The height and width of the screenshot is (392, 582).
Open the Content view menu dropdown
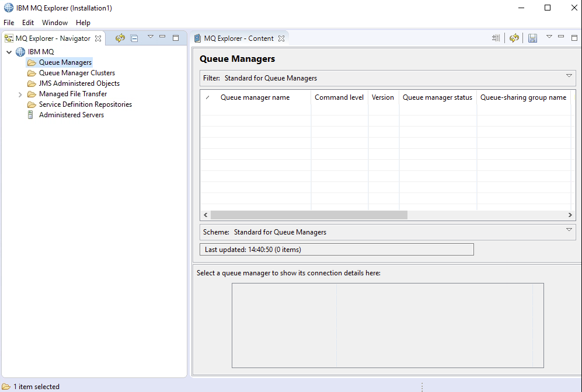pos(549,36)
